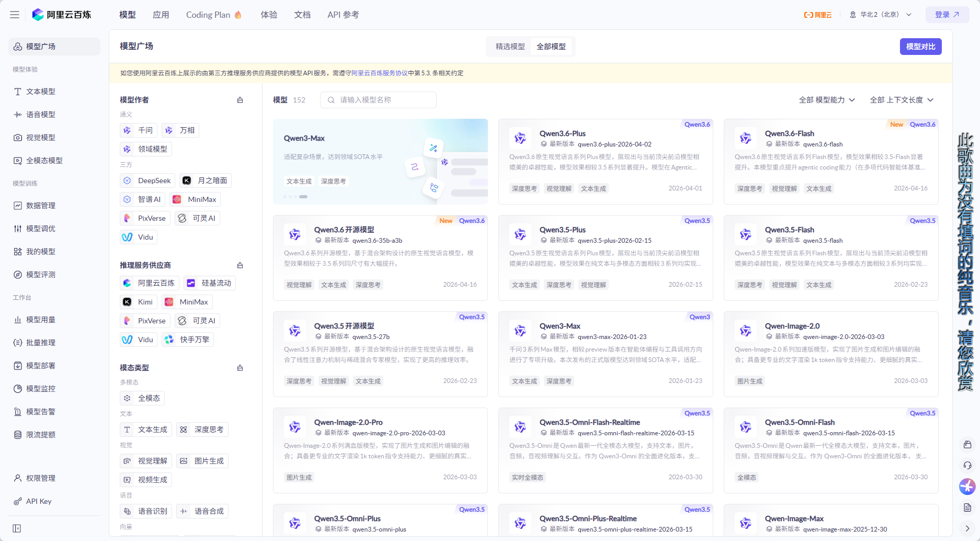This screenshot has width=980, height=541.
Task: Open 视觉模型 sidebar item
Action: pyautogui.click(x=54, y=138)
